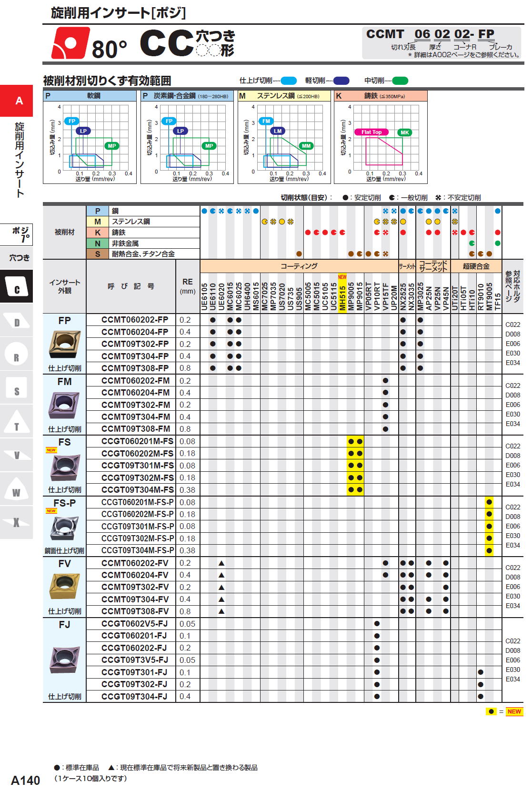This screenshot has width=532, height=792.
Task: Select the R round shape sidebar icon
Action: (16, 355)
